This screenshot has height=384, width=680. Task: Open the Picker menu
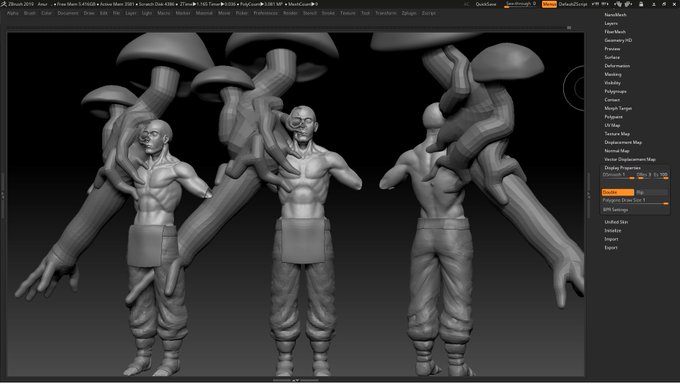(242, 13)
